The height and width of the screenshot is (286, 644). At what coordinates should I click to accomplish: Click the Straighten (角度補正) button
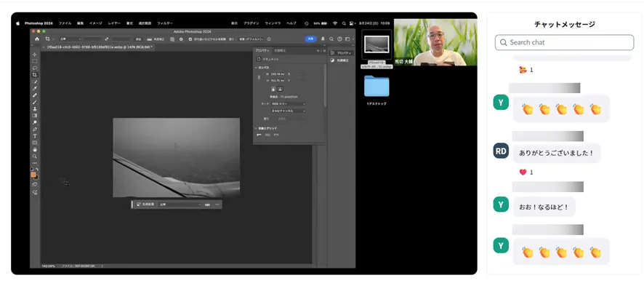(x=156, y=39)
